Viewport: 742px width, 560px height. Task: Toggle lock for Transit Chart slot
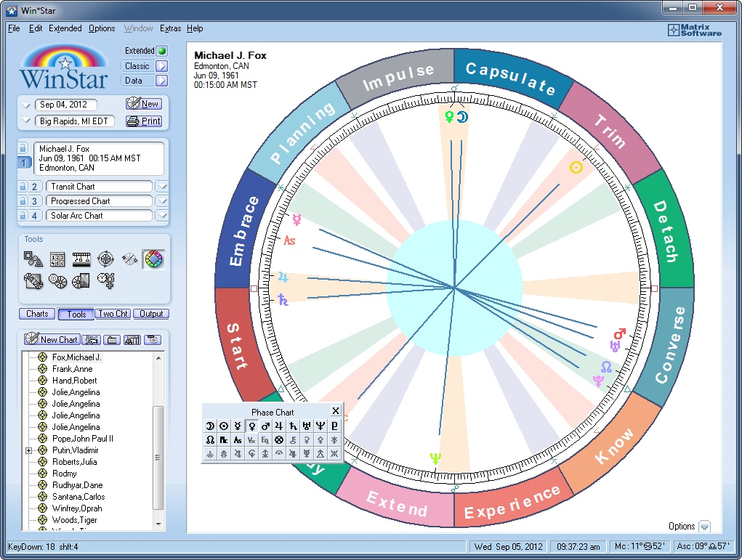point(23,187)
